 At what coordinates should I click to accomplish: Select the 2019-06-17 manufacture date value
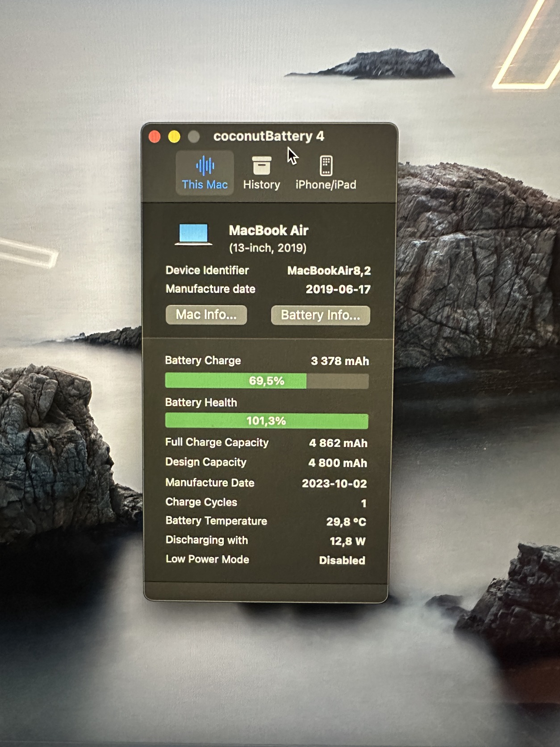coord(338,290)
